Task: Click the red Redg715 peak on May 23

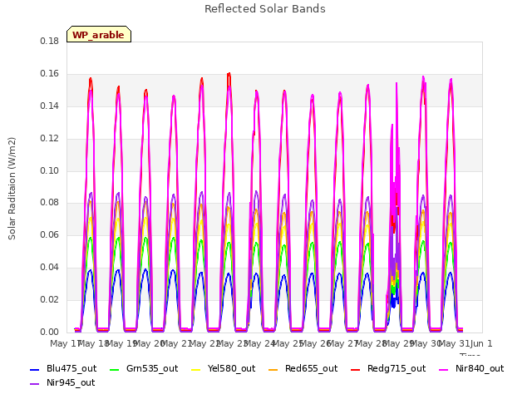Action: [229, 74]
